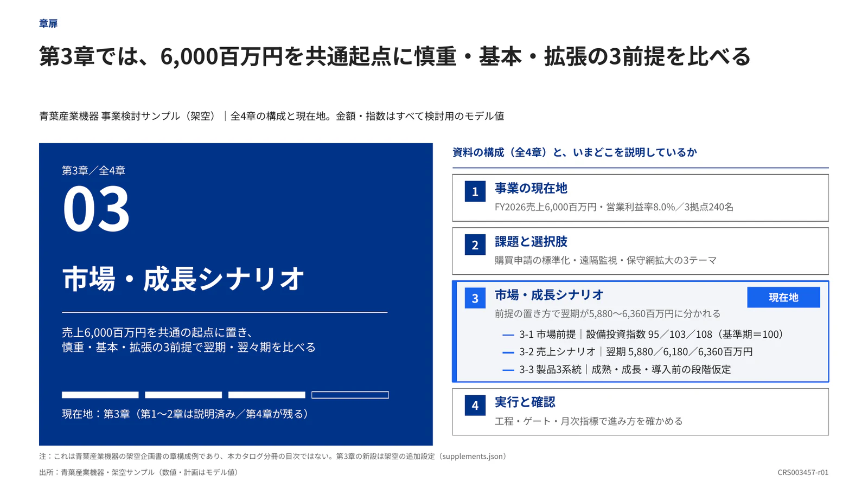Click the first filled progress segment
Viewport: 868px width, 488px height.
100,395
